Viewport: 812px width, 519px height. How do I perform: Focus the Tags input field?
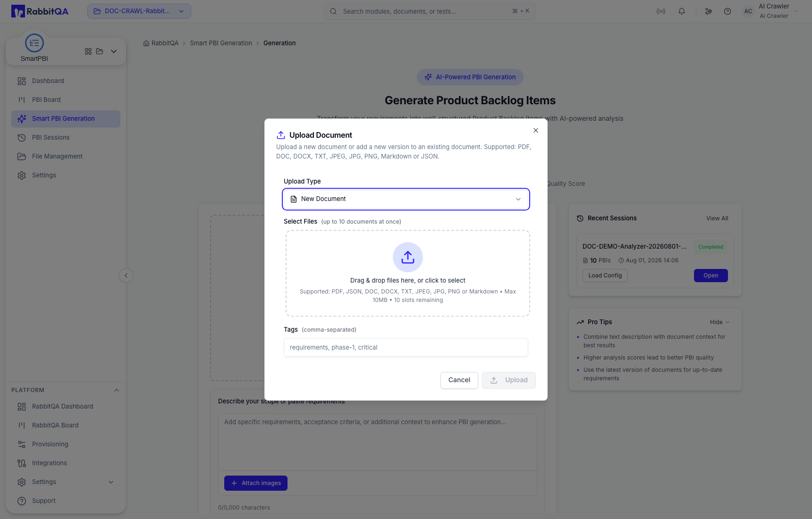click(406, 347)
